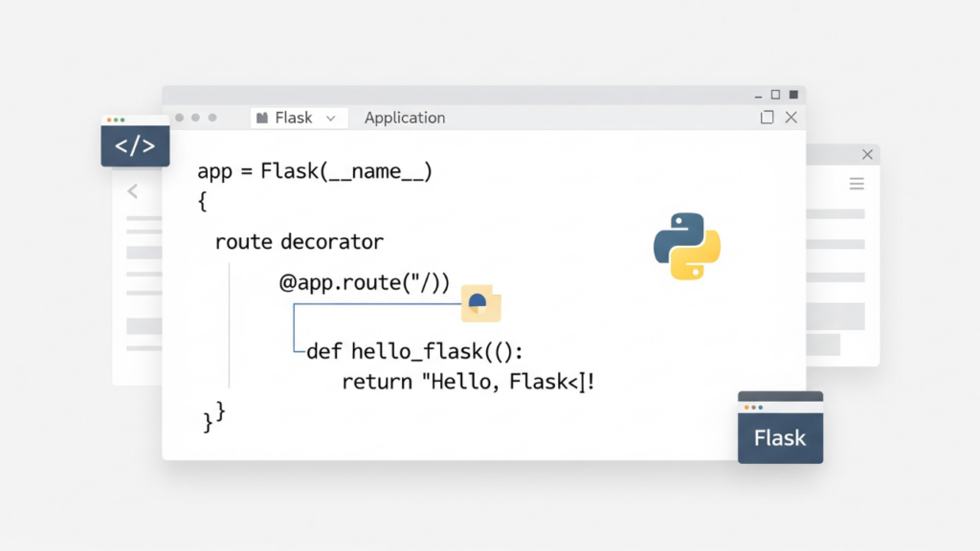Click the sticky note file icon on connector
The width and height of the screenshot is (980, 551).
(480, 303)
